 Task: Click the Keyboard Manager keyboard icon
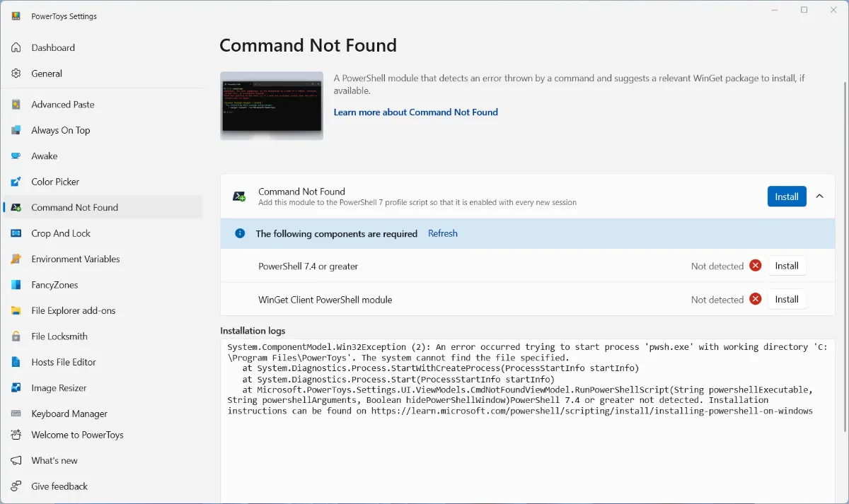(16, 414)
